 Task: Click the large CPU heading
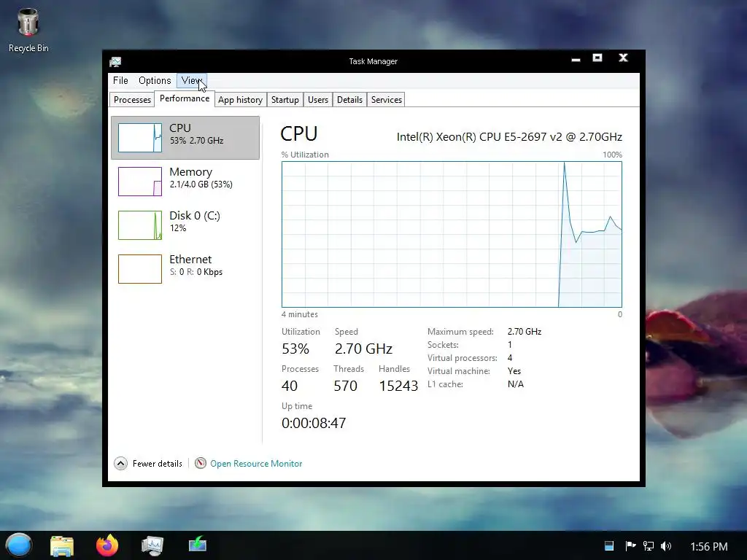point(298,134)
